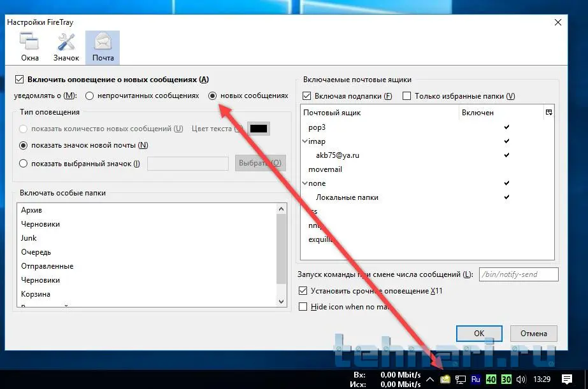Select непрочитанных сообщениях radio option
588x389 pixels.
(89, 96)
